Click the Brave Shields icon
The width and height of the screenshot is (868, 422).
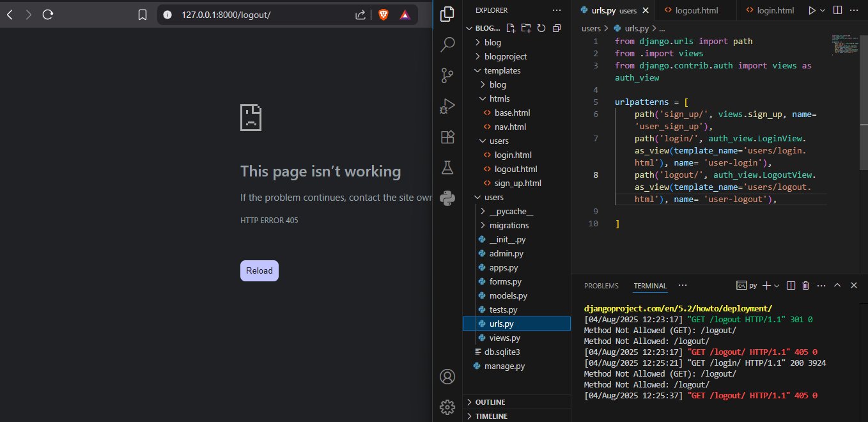tap(383, 15)
